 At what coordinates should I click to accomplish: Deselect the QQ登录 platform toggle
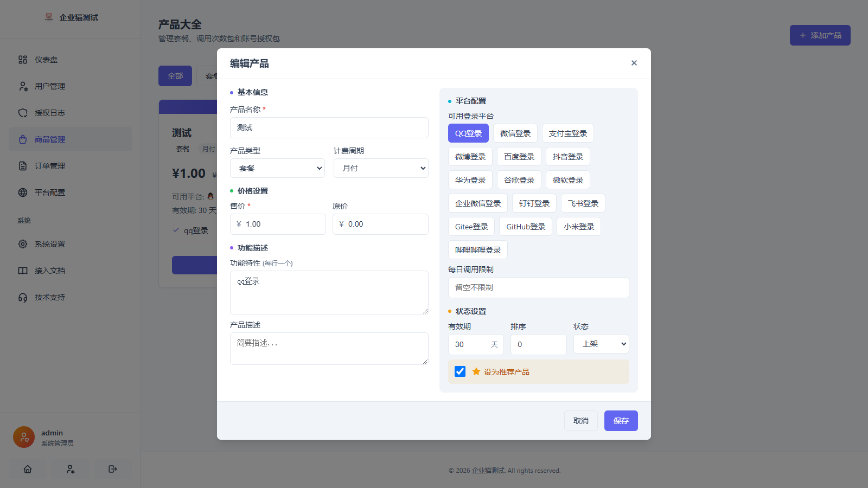click(468, 133)
